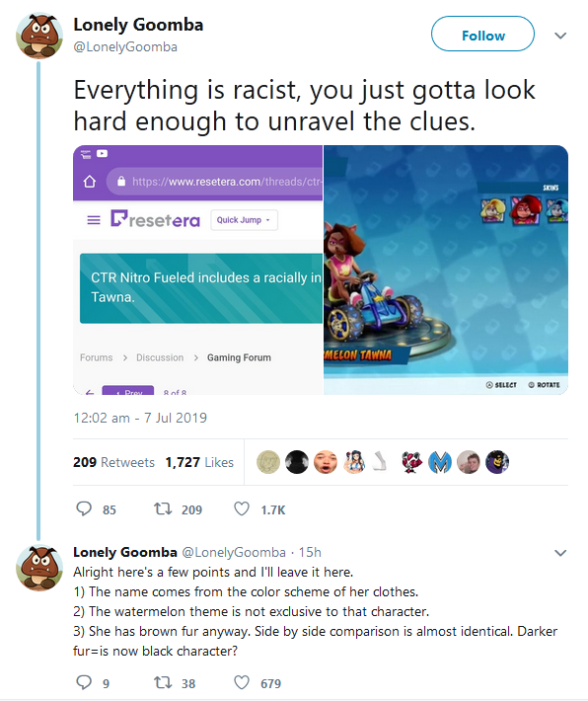
Task: View the 1,727 Likes list
Action: tap(199, 462)
